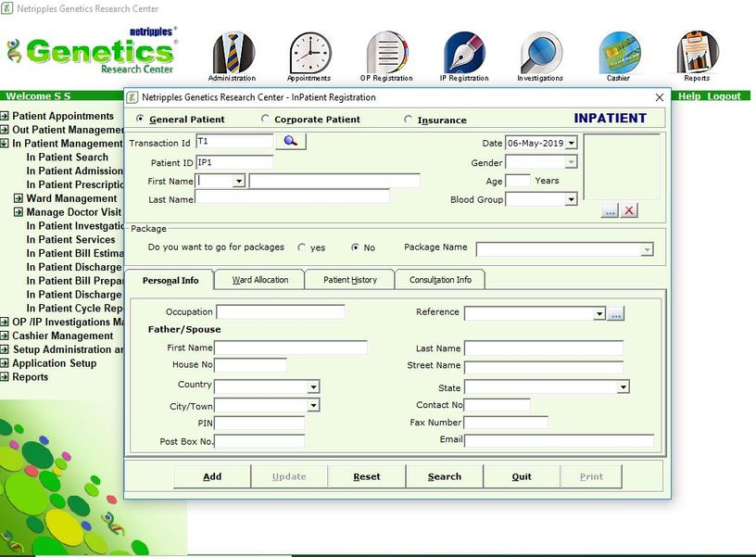Open the Country dropdown

313,386
